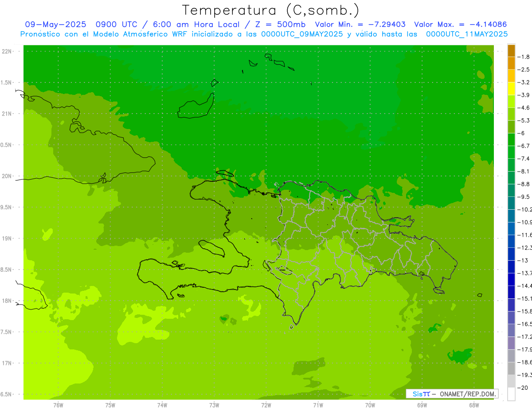Click the legend value '-4.6'

(x=524, y=108)
